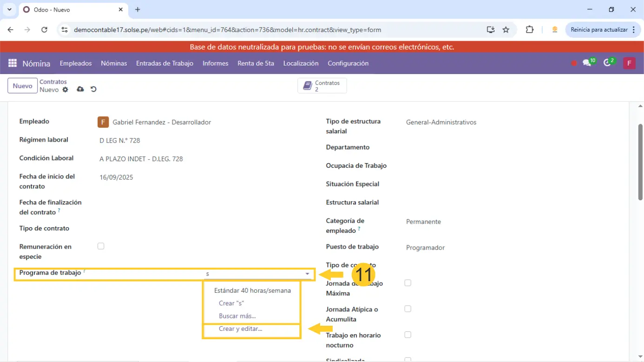Discard changes using the undo arrow icon

(x=93, y=89)
